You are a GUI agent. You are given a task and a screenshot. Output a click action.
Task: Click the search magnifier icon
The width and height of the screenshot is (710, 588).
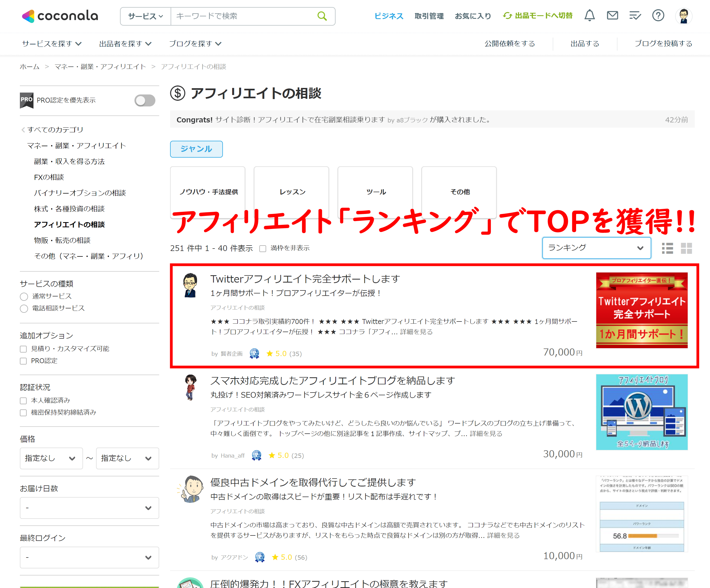click(x=322, y=16)
